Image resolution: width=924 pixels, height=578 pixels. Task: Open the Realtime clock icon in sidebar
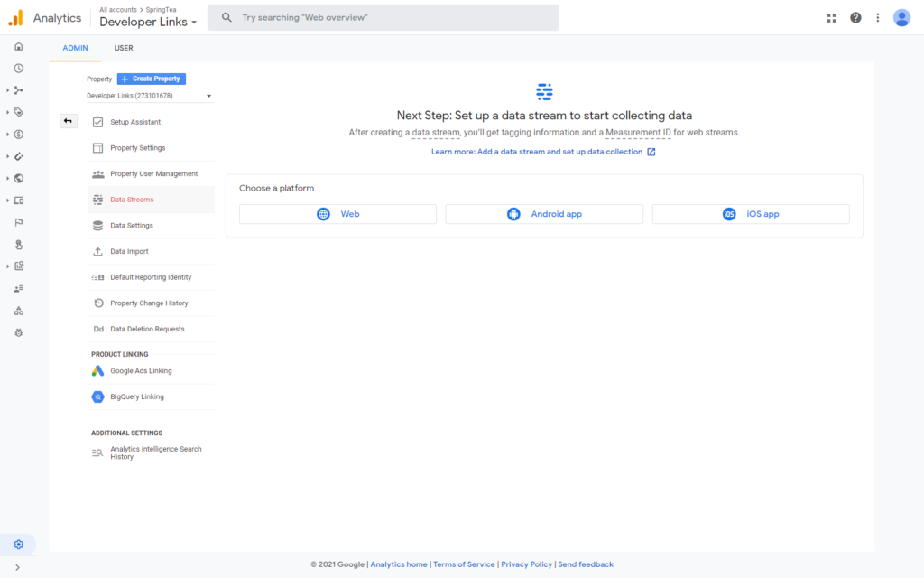point(19,69)
